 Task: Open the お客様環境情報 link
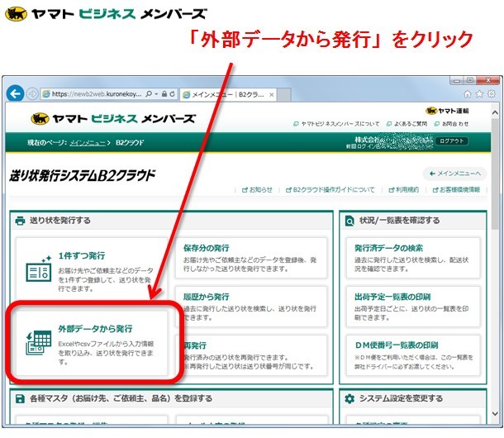(x=456, y=190)
